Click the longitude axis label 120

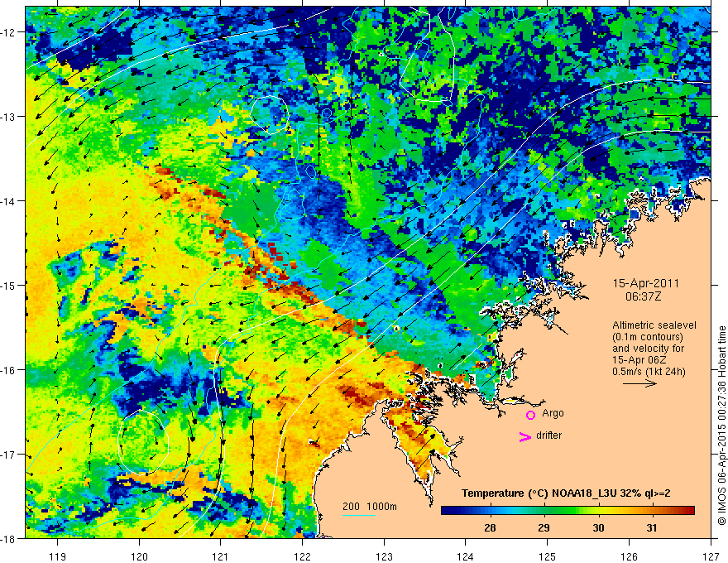139,556
